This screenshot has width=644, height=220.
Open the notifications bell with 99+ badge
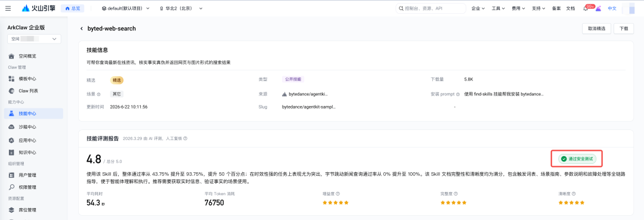point(586,8)
